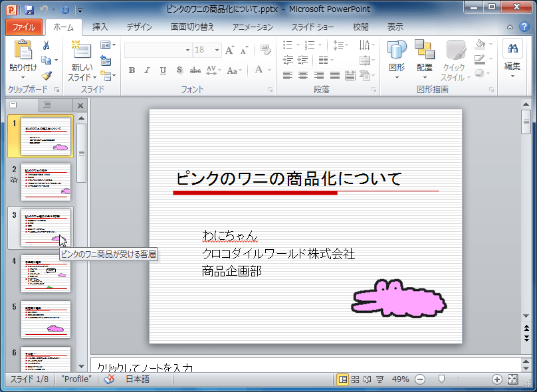The image size is (537, 392).
Task: Open the font name dropdown
Action: [x=187, y=50]
